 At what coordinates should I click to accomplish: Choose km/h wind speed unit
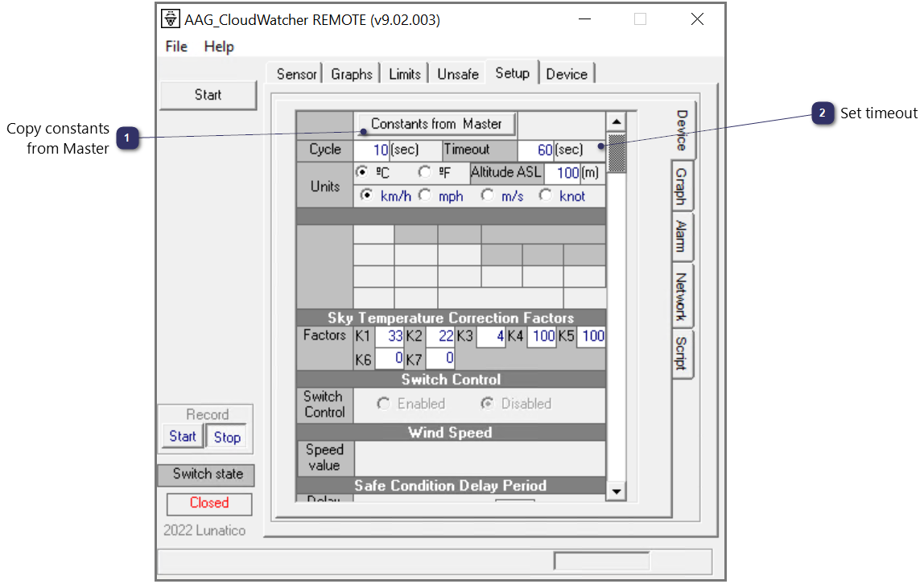click(x=366, y=195)
